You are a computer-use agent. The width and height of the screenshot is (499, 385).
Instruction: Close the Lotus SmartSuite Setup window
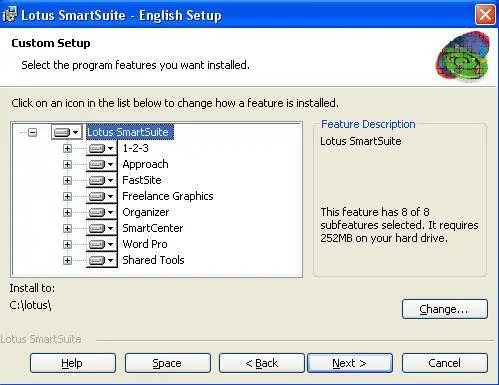pos(485,15)
